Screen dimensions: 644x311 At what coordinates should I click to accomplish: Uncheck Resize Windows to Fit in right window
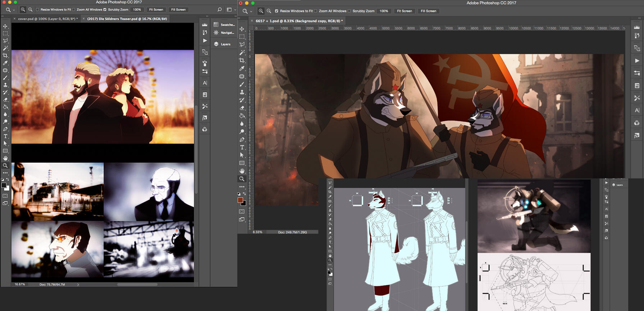tap(277, 11)
